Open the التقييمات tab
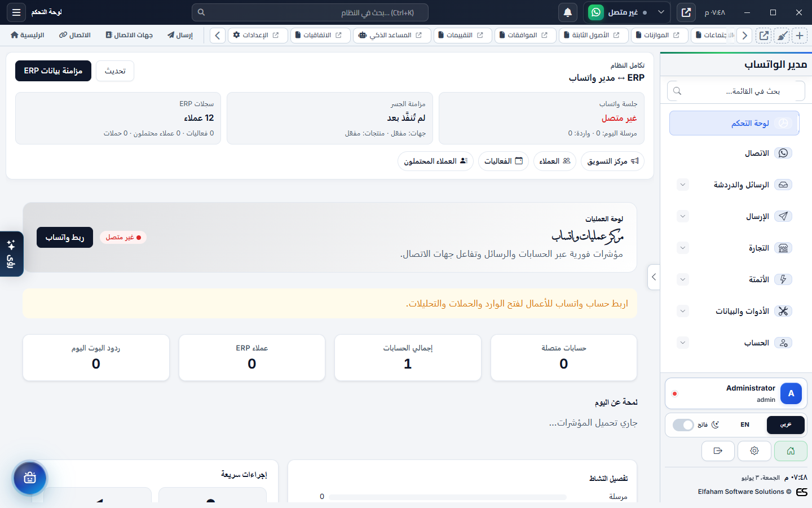Screen dimensions: 812x508 pyautogui.click(x=462, y=35)
